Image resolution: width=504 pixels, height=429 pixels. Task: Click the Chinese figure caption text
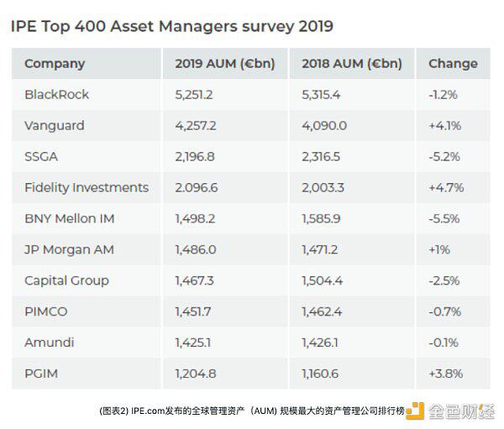252,411
